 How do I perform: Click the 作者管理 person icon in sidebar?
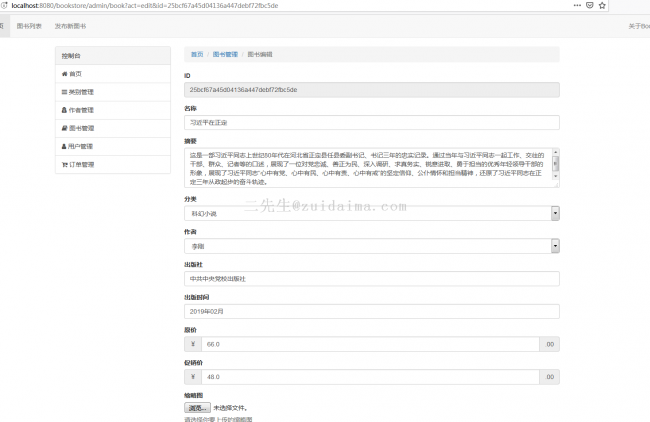point(65,110)
